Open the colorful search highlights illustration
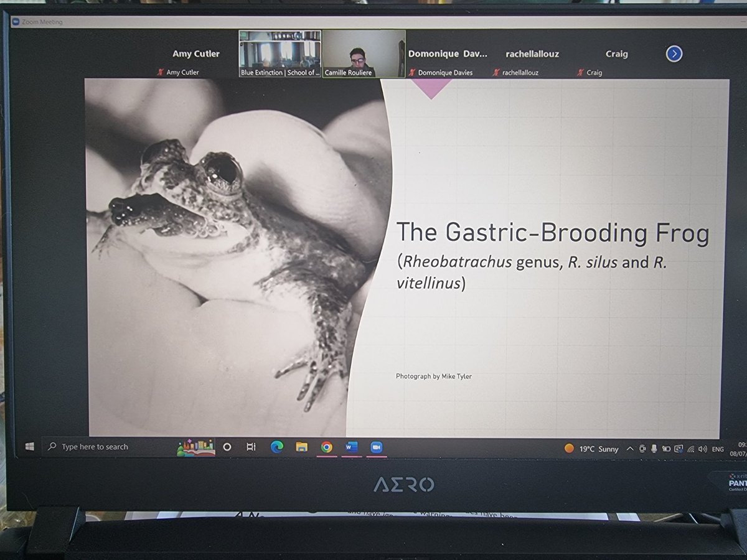747x560 pixels. (196, 447)
